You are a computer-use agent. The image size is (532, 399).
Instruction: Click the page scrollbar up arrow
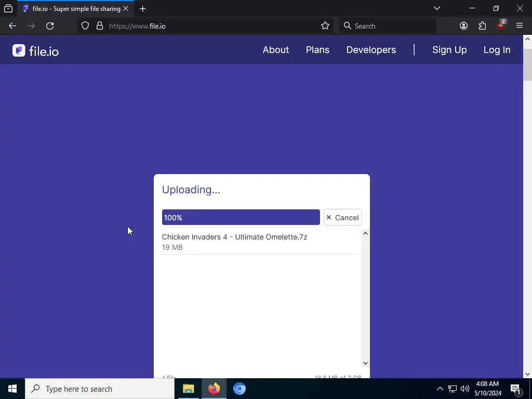tap(527, 39)
